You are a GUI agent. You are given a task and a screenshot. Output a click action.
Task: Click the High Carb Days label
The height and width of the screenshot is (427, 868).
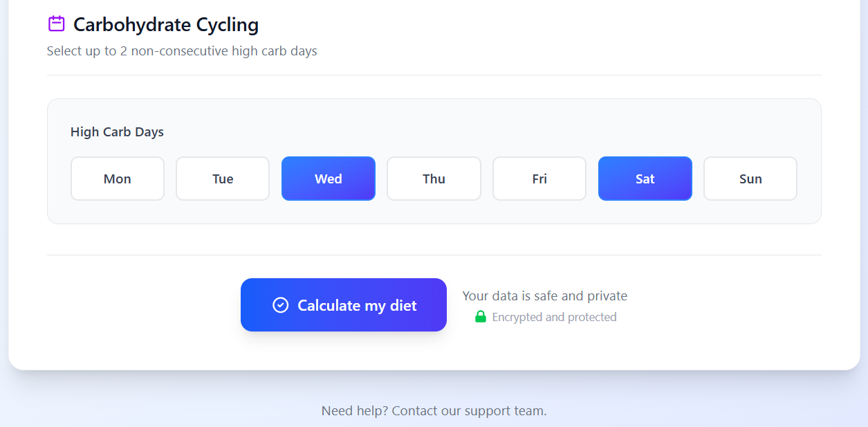click(117, 132)
